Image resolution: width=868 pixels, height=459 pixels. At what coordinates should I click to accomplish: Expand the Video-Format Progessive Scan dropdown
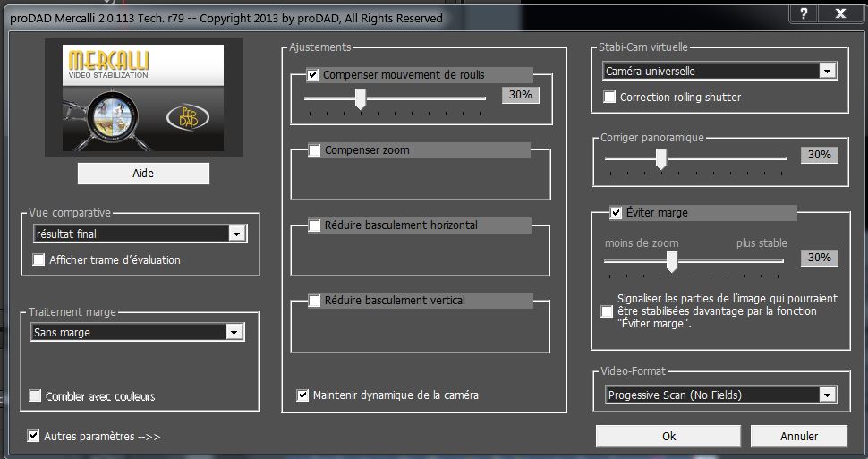[x=720, y=395]
